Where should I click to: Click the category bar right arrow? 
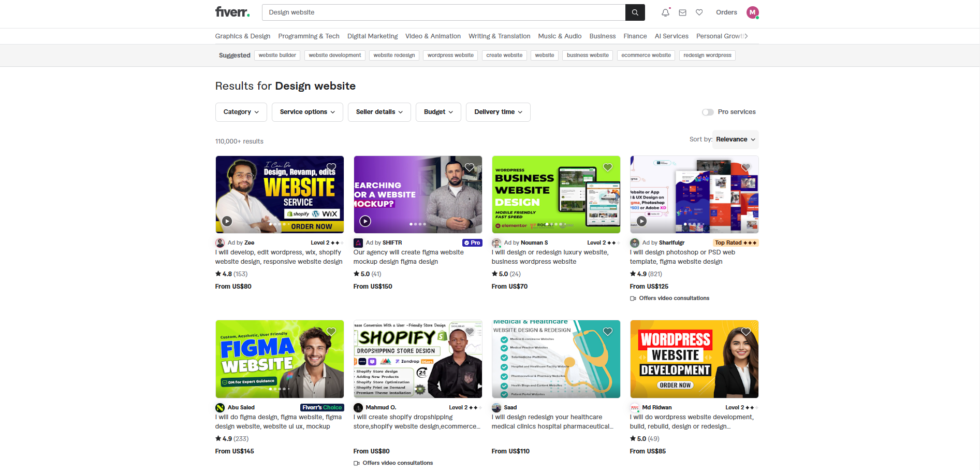(x=746, y=36)
